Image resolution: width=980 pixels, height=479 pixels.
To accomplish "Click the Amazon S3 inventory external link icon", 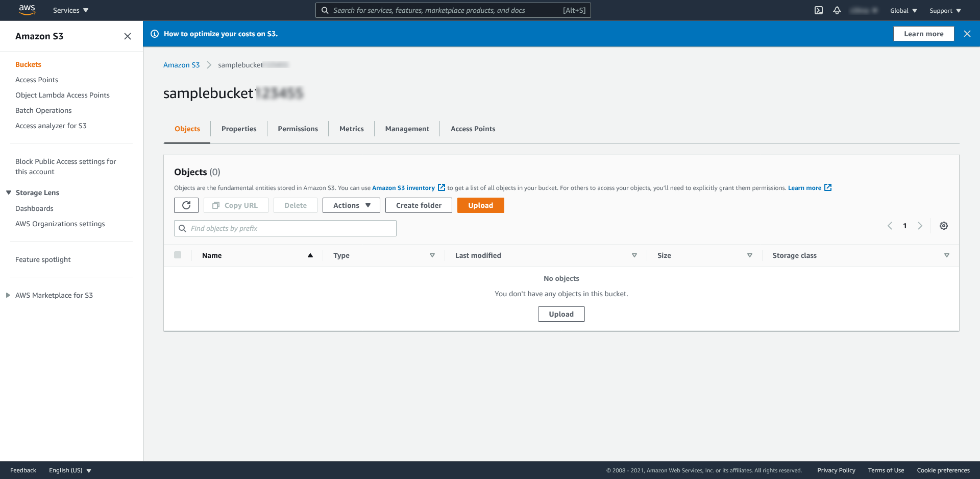I will point(442,187).
